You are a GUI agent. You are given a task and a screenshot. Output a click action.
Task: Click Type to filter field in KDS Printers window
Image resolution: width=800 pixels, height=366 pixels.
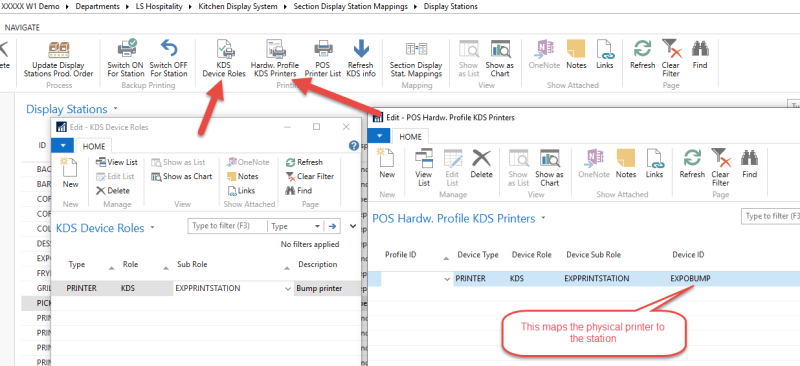(770, 216)
